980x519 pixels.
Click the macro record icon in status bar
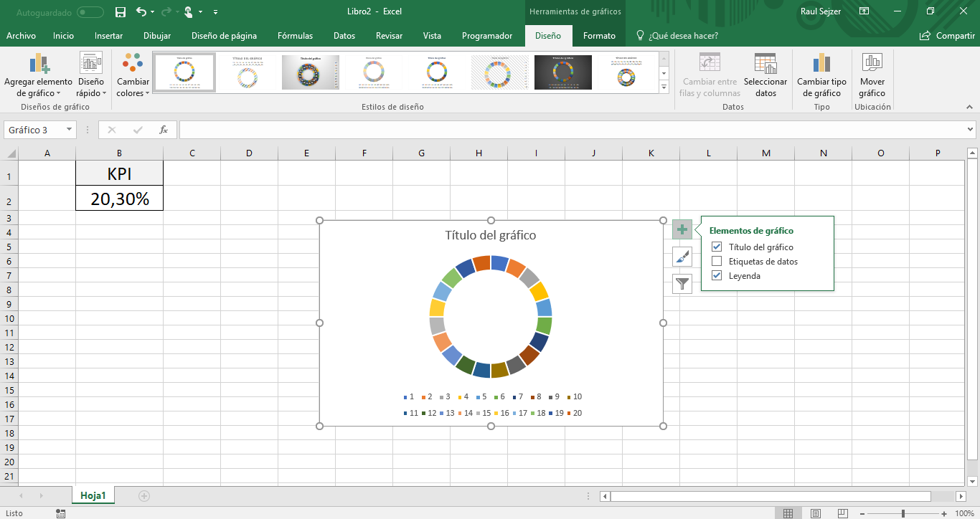tap(60, 513)
